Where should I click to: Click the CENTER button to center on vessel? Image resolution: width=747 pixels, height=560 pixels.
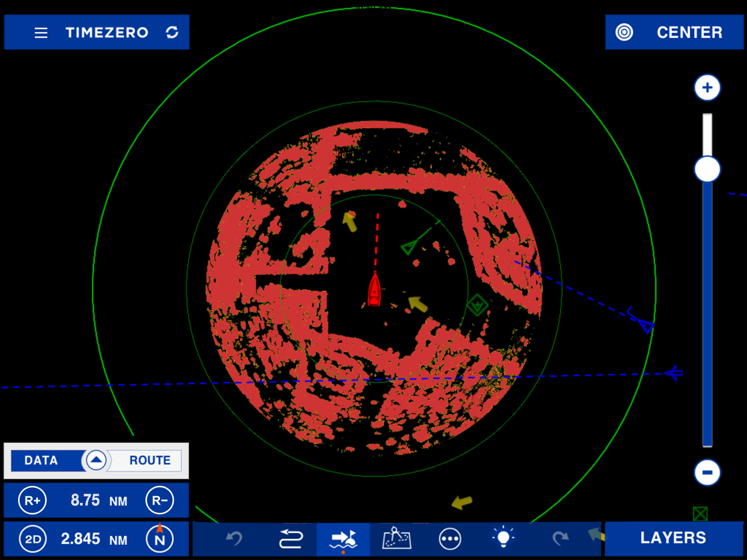click(x=674, y=33)
